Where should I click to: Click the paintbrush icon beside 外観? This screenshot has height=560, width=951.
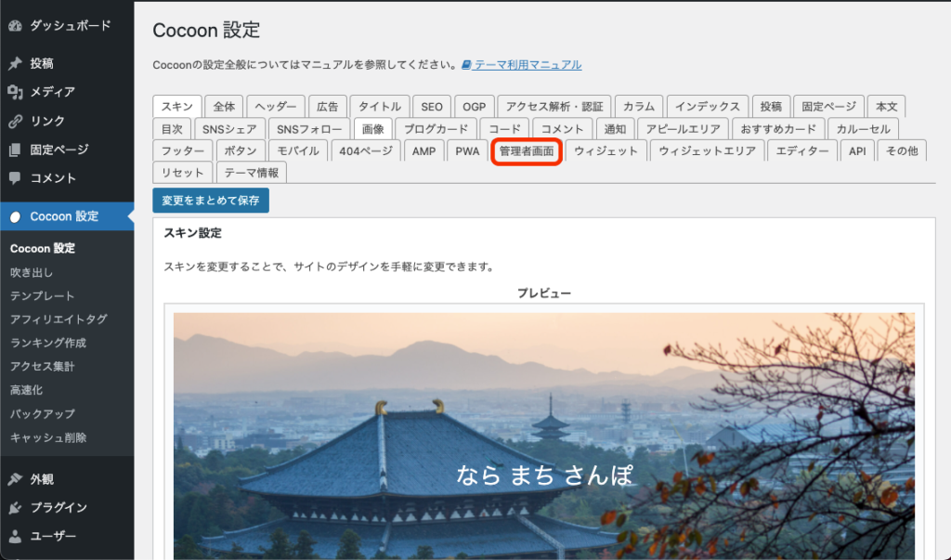[x=15, y=479]
